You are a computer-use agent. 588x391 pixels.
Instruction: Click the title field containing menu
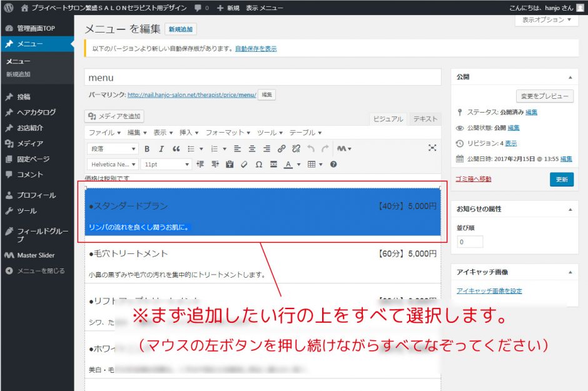pos(263,78)
